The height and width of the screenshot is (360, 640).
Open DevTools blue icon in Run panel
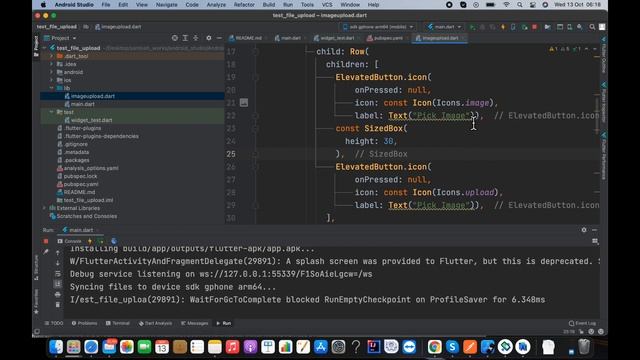coord(114,241)
